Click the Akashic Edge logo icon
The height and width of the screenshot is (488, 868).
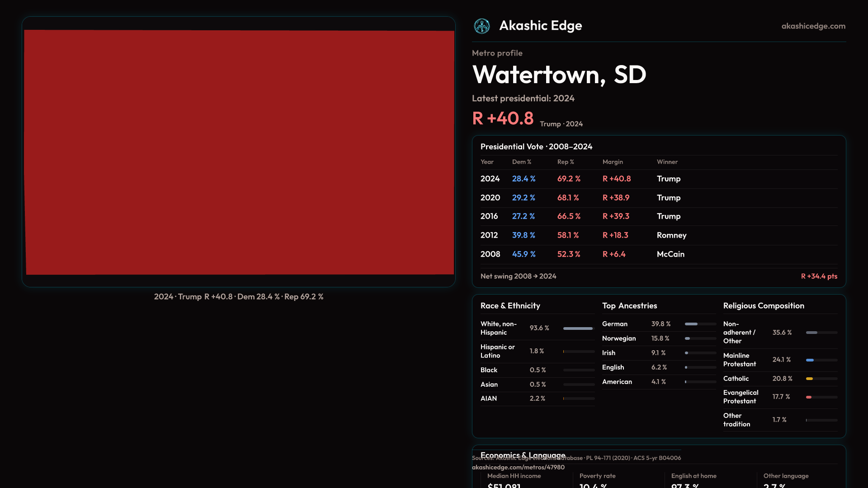pyautogui.click(x=481, y=26)
